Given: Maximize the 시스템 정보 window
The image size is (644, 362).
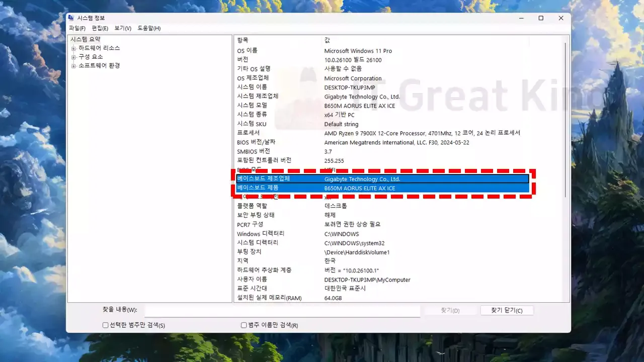Looking at the screenshot, I should click(x=541, y=18).
